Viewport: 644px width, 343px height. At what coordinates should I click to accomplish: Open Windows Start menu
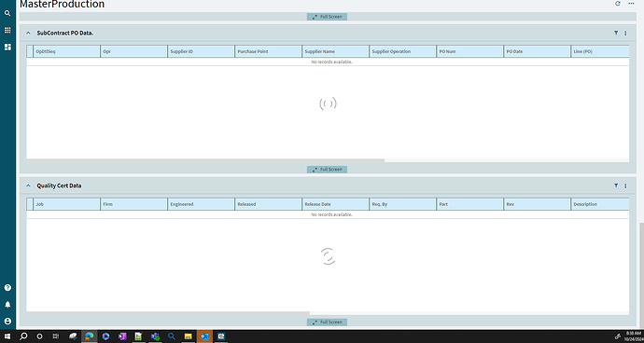7,336
